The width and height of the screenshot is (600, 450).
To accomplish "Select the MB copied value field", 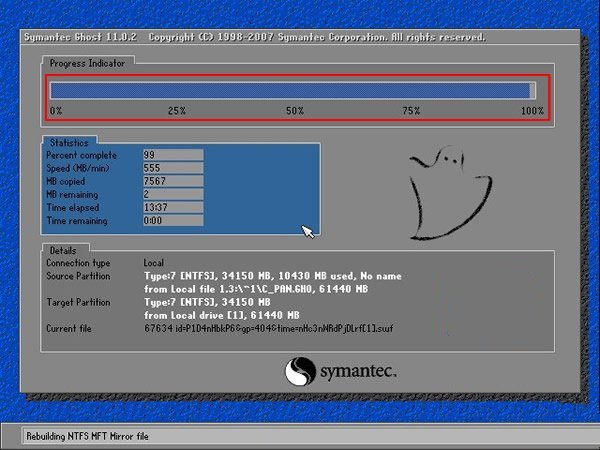I will 174,181.
